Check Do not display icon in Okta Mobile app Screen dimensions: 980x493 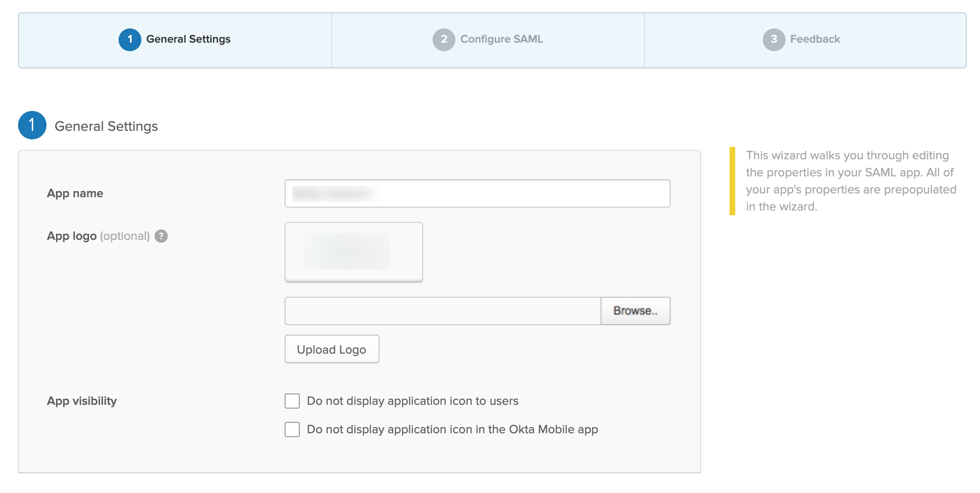click(292, 429)
